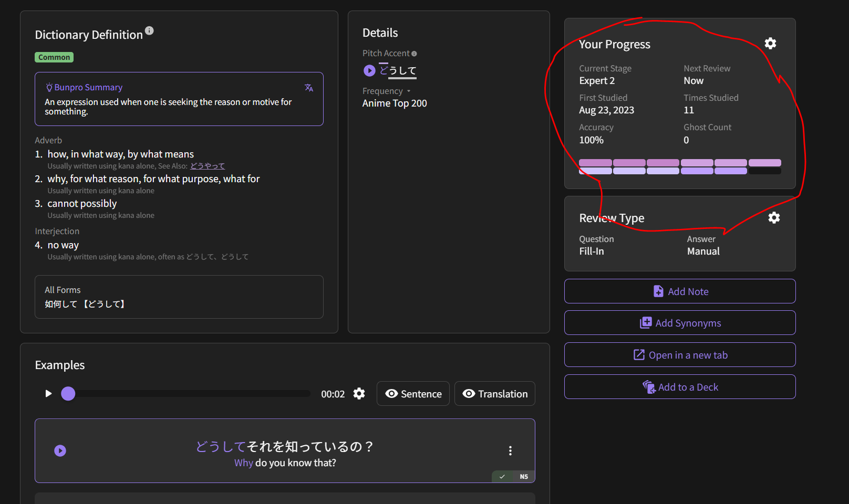
Task: Click the Add Synonyms button
Action: (680, 323)
